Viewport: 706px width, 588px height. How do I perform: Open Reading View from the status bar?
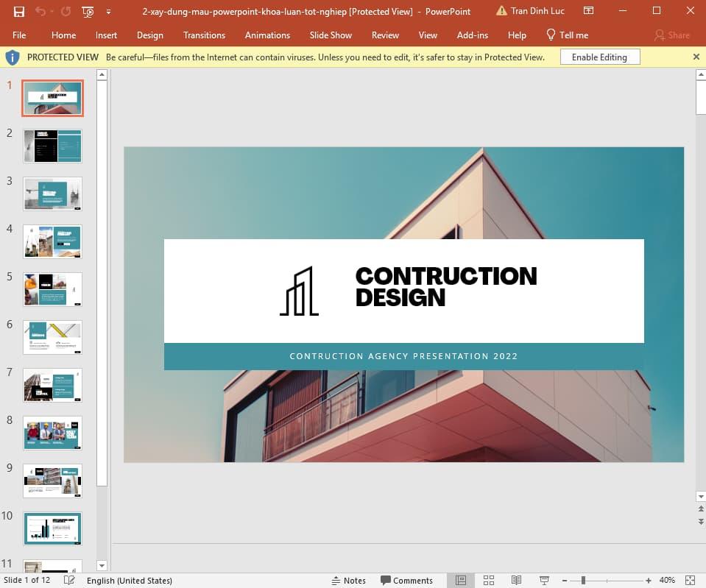pos(515,580)
